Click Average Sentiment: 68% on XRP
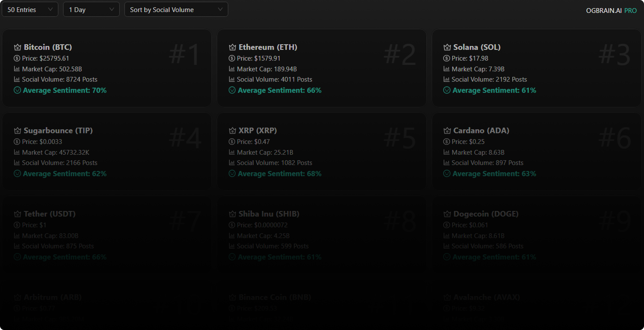This screenshot has width=644, height=330. click(279, 174)
